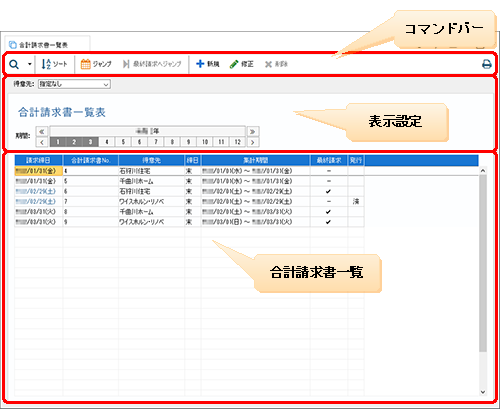Go to next year with double-right arrow

[x=253, y=131]
